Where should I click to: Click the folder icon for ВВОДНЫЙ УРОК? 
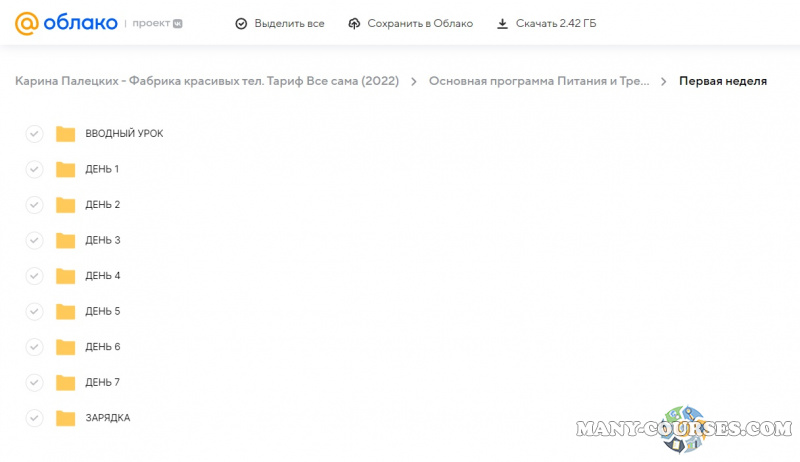(x=66, y=134)
